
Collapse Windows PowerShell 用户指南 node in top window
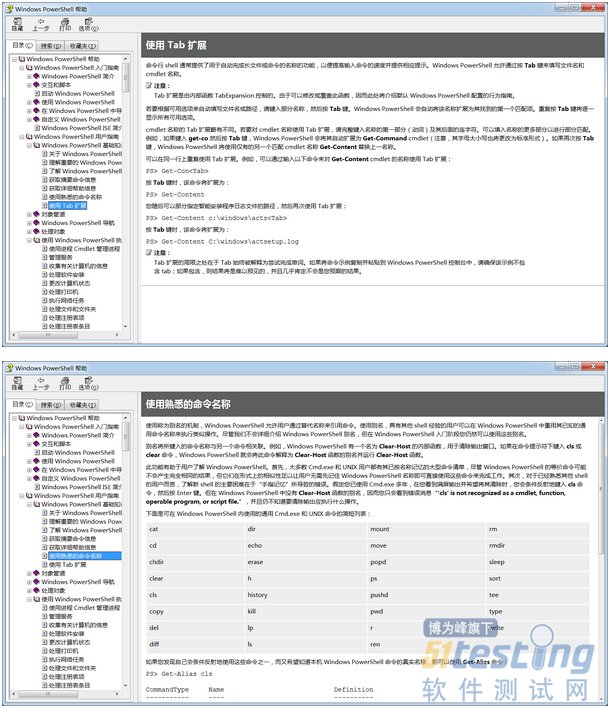pos(22,136)
